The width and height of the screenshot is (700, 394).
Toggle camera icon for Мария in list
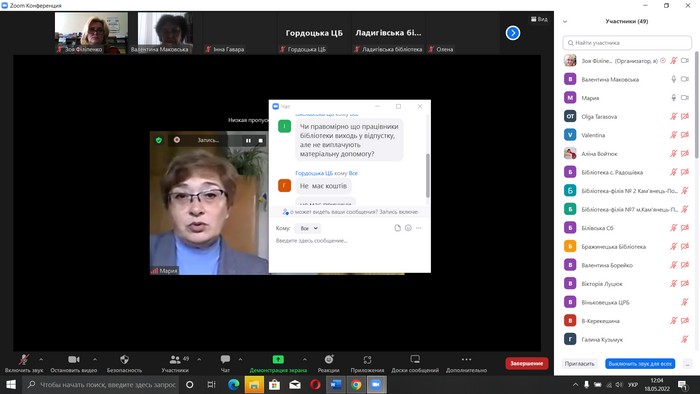click(x=685, y=98)
